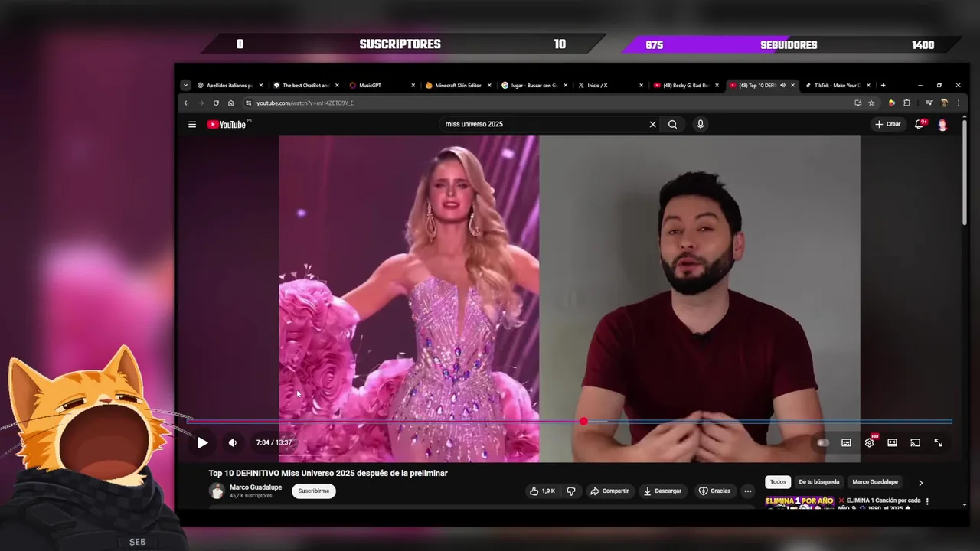
Task: Switch to The best ChatBot tab
Action: [x=305, y=85]
